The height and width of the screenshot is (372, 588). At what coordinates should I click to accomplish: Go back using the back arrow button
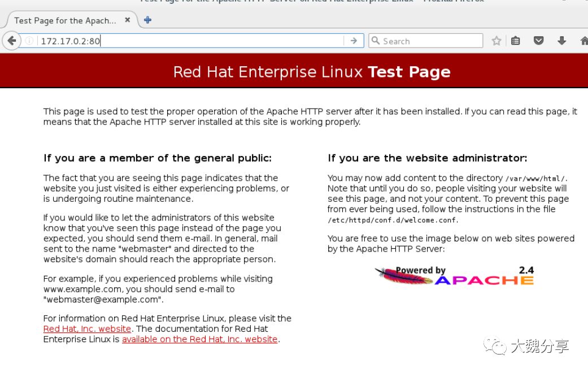pos(12,41)
